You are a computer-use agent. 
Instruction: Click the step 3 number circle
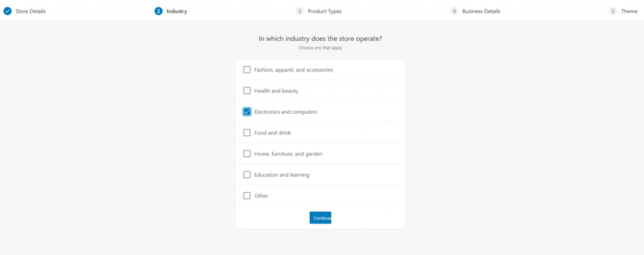pos(300,11)
